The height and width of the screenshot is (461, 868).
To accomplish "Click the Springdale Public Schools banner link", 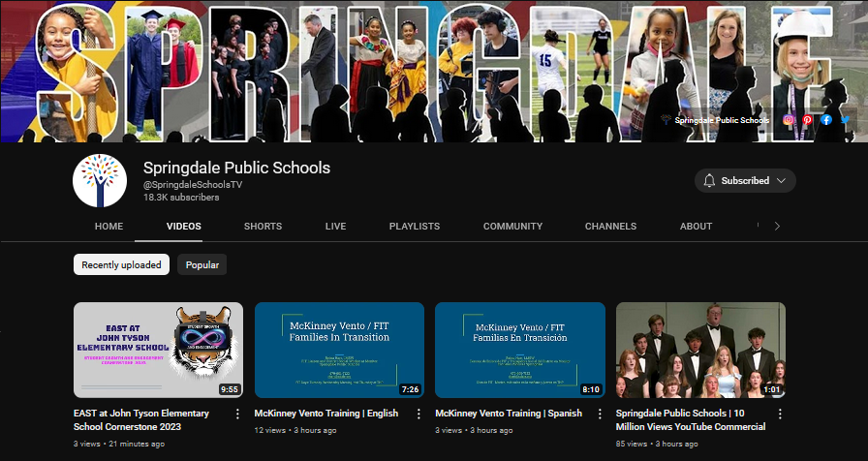I will pos(715,120).
